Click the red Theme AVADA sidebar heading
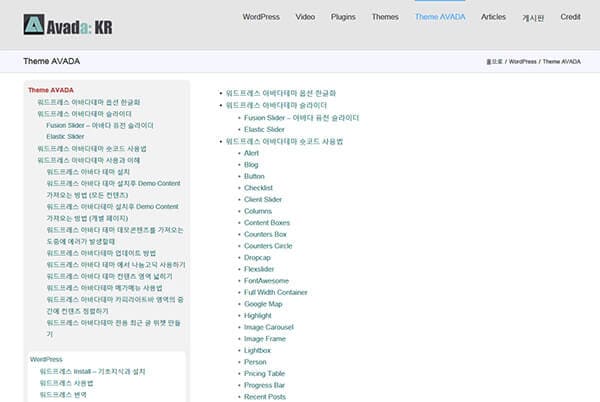Viewport: 600px width, 402px height. pos(51,90)
